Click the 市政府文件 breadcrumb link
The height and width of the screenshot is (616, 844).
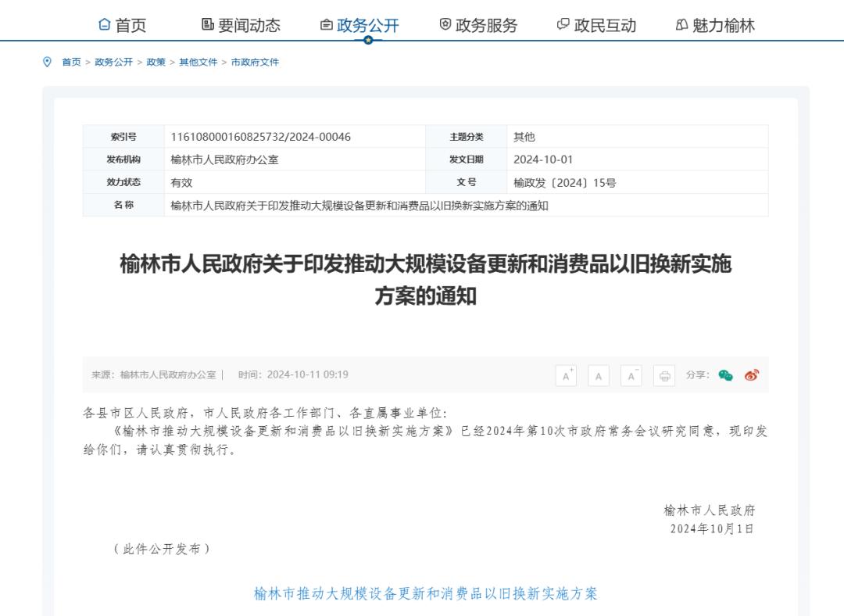pos(255,62)
